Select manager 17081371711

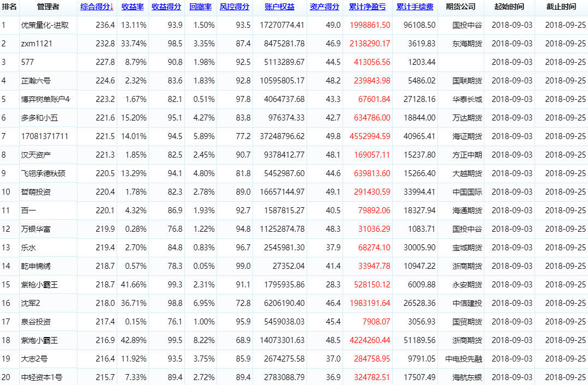point(45,136)
